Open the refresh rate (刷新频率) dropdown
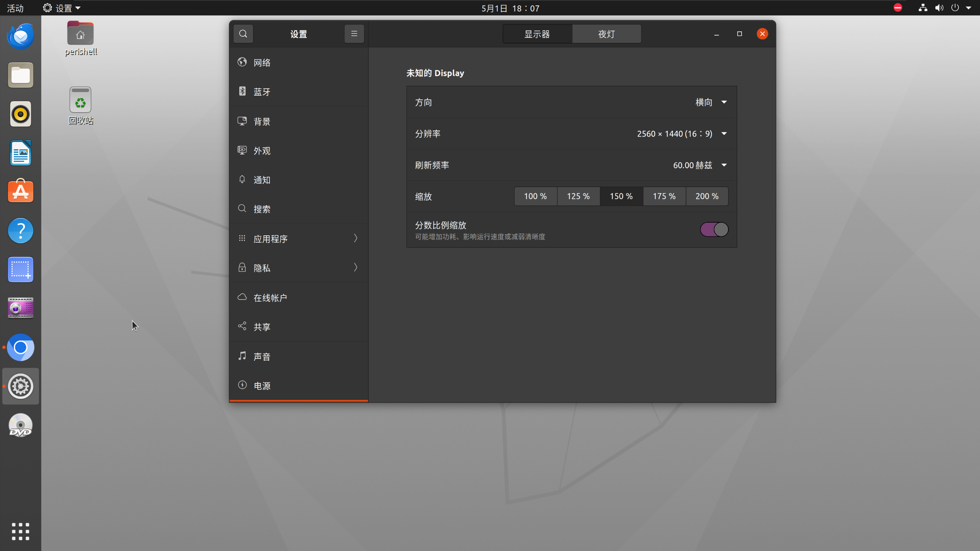 699,165
